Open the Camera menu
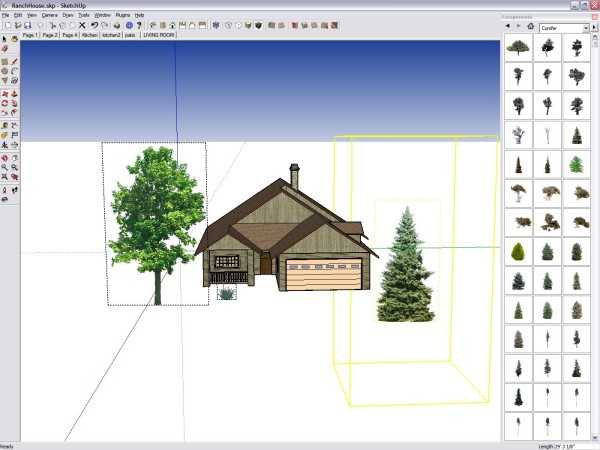 tap(49, 16)
